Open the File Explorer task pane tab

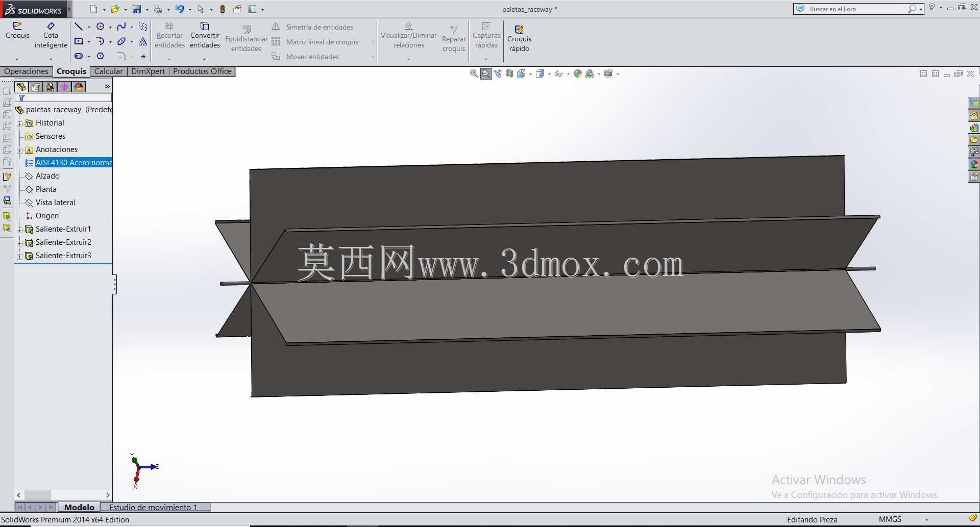tap(974, 140)
